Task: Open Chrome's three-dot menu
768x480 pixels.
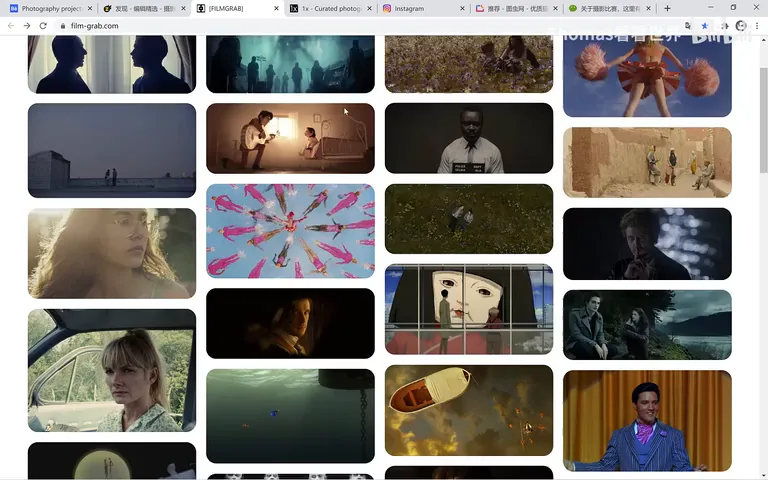Action: (757, 25)
